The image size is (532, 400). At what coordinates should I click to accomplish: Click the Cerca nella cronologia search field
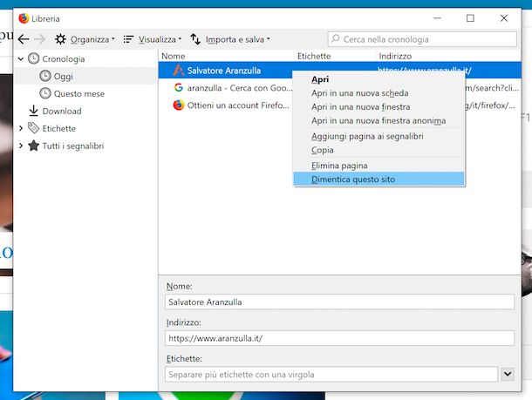[x=422, y=39]
